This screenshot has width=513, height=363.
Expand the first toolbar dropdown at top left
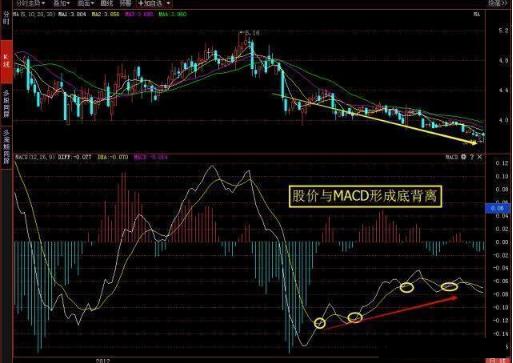(31, 3)
